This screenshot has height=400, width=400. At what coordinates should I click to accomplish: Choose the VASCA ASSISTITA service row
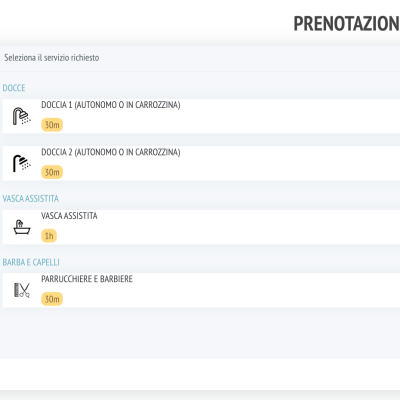pos(201,227)
